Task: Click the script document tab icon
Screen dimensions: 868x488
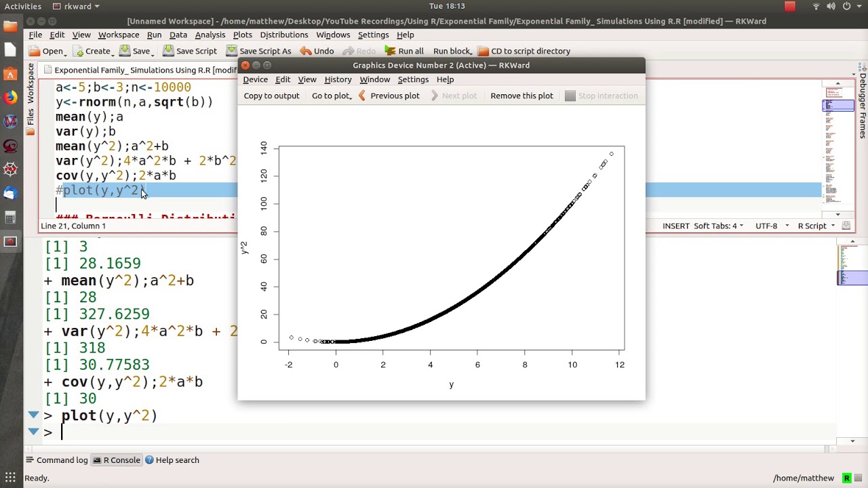Action: (47, 70)
